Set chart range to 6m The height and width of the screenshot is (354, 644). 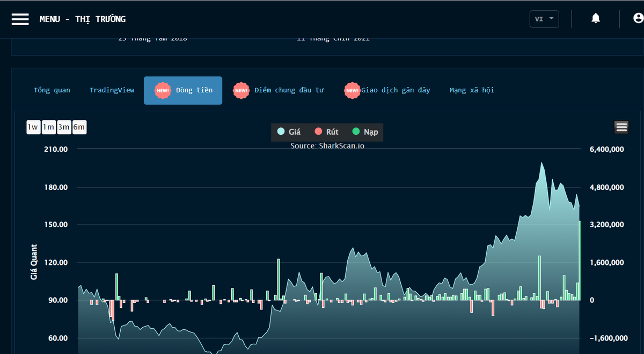79,127
